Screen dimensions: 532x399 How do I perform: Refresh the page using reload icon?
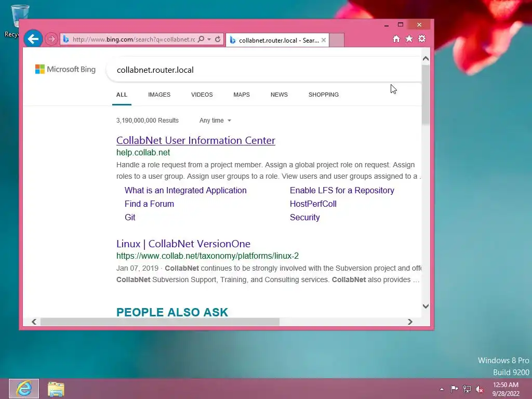(218, 39)
